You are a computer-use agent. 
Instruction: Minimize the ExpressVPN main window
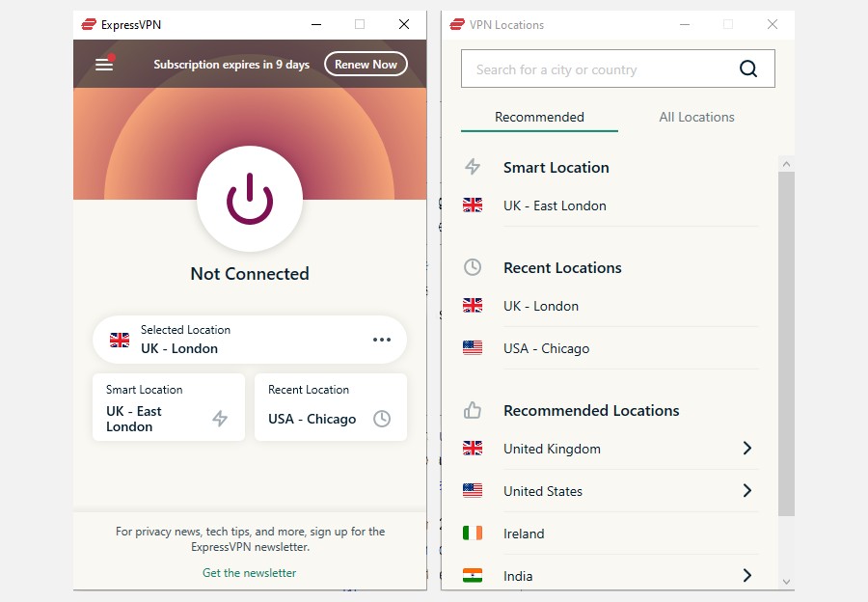click(x=316, y=24)
